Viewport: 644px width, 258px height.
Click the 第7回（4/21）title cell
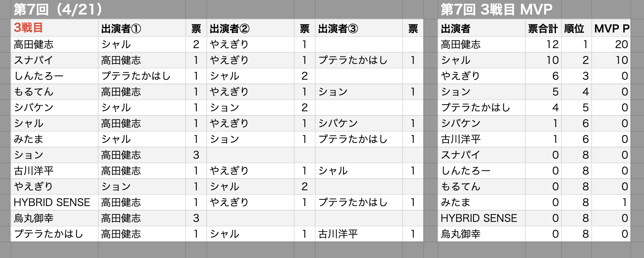point(58,9)
